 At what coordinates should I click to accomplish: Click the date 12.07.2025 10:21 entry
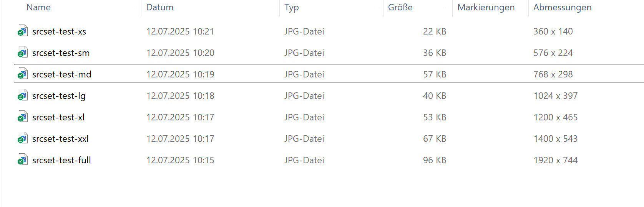point(180,31)
